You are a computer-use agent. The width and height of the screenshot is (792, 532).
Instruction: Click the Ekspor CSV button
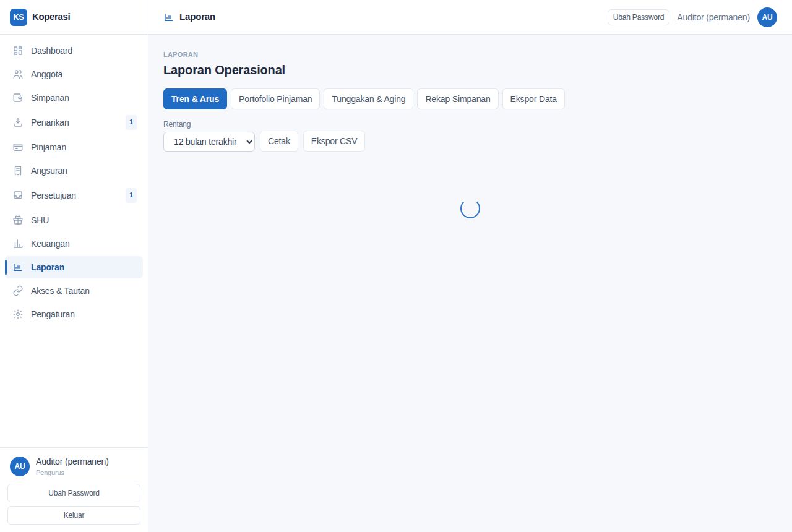click(x=334, y=141)
